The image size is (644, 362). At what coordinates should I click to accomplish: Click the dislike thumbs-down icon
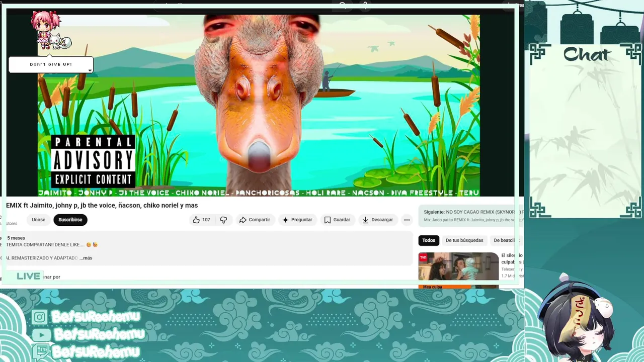[223, 220]
